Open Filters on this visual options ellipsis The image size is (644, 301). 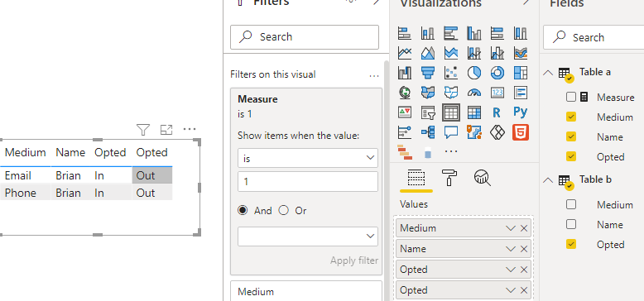tap(374, 76)
